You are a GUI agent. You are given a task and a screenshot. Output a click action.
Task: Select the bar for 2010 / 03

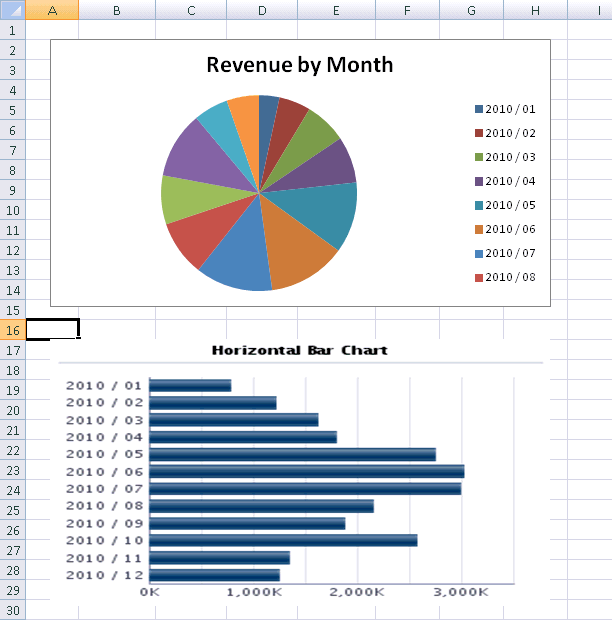234,420
